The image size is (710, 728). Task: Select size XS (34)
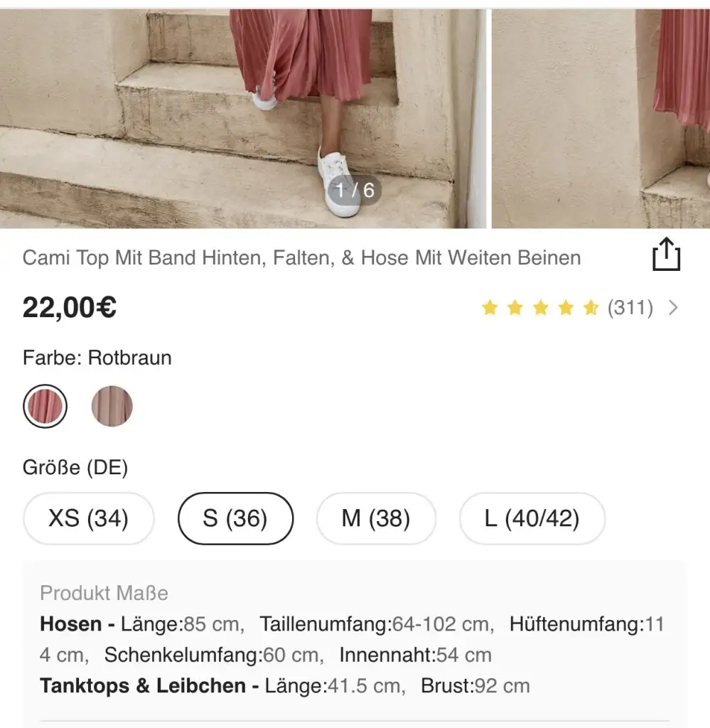(89, 518)
